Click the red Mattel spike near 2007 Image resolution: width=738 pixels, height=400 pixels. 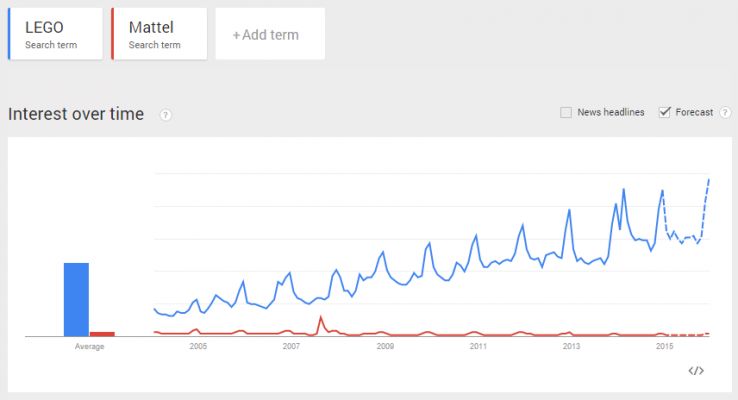coord(321,318)
